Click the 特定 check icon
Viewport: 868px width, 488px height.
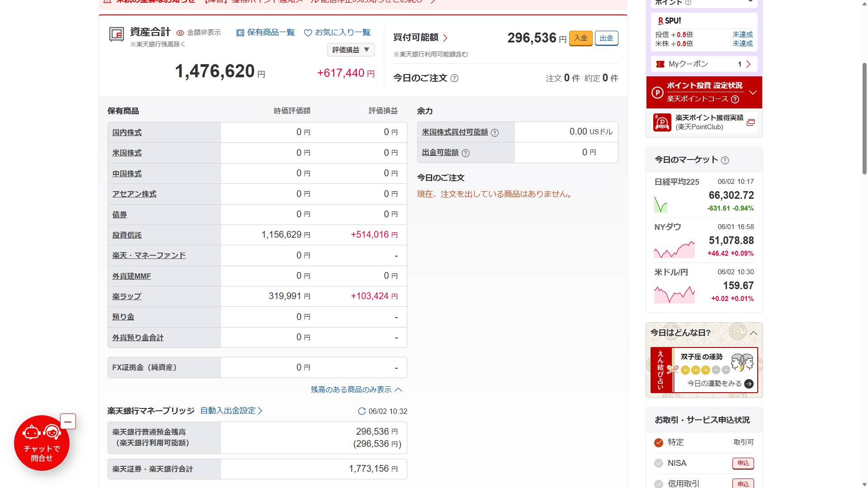659,442
